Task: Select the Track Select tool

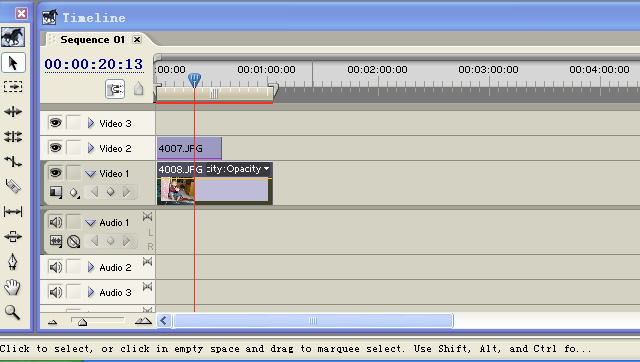Action: [13, 87]
